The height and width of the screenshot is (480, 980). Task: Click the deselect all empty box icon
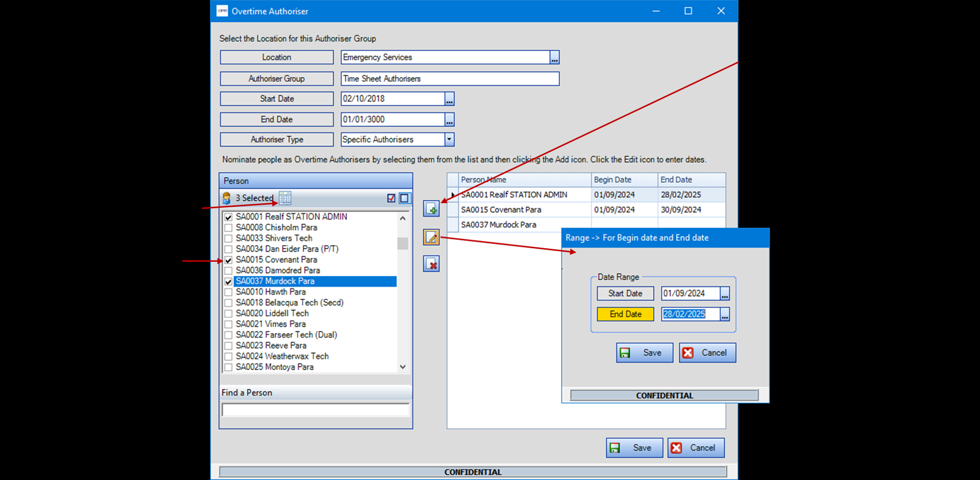click(404, 198)
